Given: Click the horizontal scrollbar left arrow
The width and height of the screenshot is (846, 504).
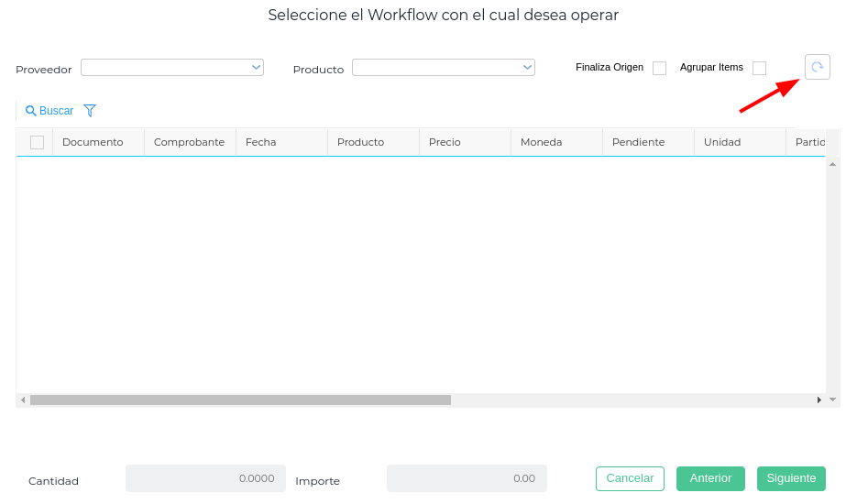Looking at the screenshot, I should point(23,400).
